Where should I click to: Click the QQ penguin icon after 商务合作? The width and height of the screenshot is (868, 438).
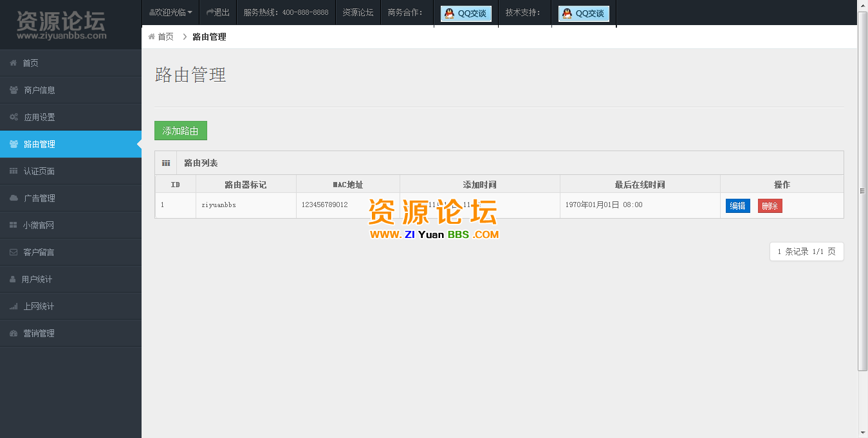[x=449, y=13]
